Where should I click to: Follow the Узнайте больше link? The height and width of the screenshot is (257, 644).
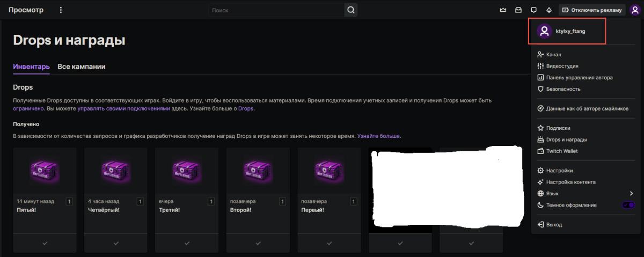click(379, 136)
